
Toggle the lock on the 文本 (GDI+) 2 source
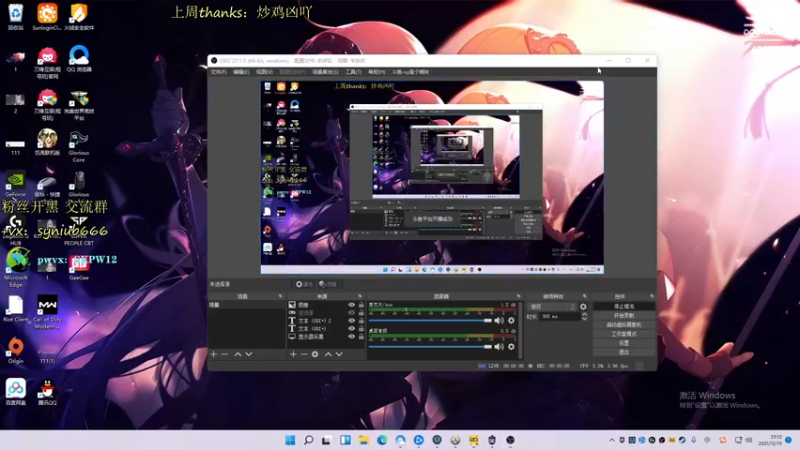(x=361, y=320)
